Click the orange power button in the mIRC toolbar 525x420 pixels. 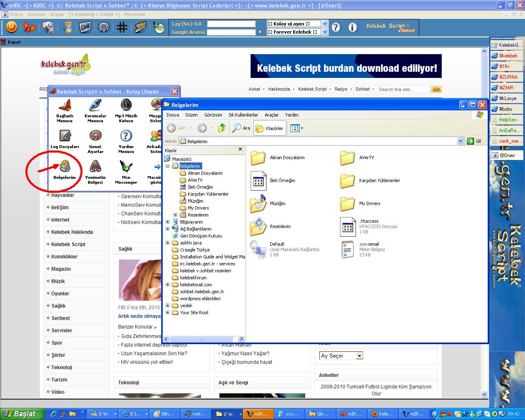click(x=11, y=27)
